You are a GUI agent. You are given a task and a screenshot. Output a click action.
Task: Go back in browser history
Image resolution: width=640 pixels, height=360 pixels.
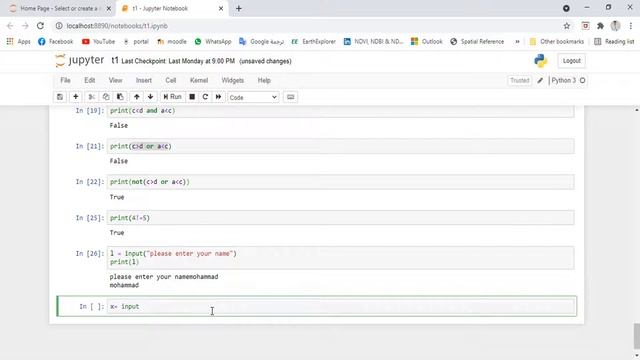10,26
